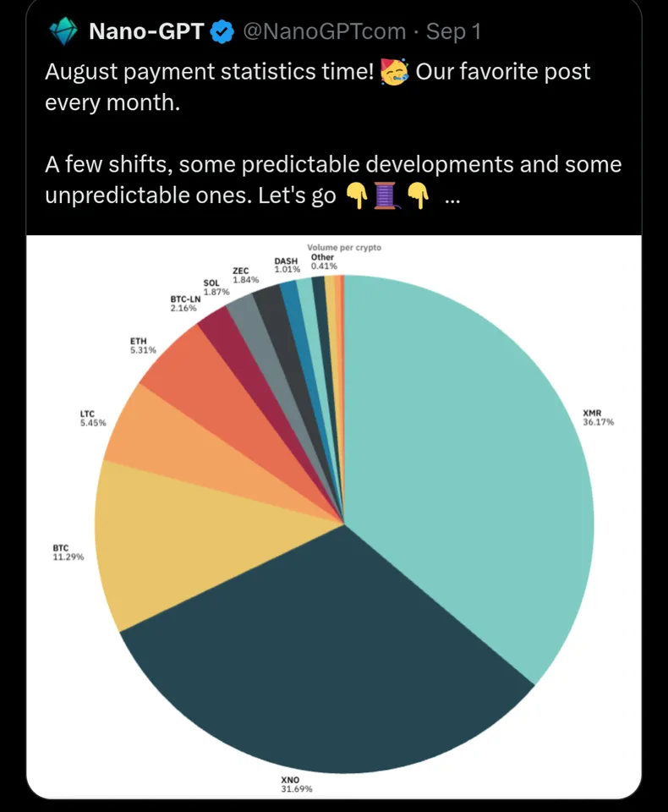
Task: Click the BTC 11.29% label
Action: point(68,552)
